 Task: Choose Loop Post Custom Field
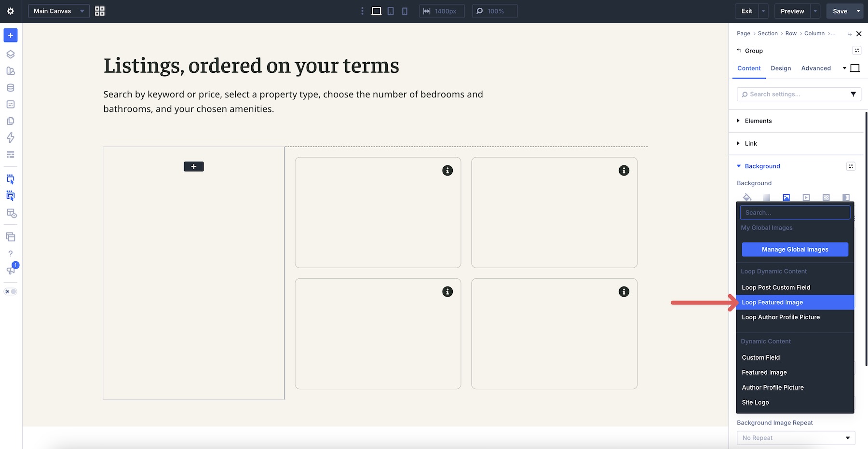point(795,287)
